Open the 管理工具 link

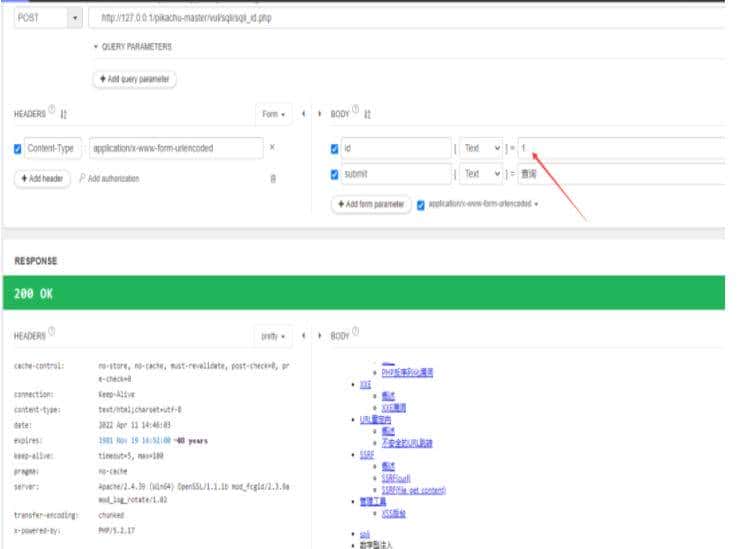tap(373, 502)
